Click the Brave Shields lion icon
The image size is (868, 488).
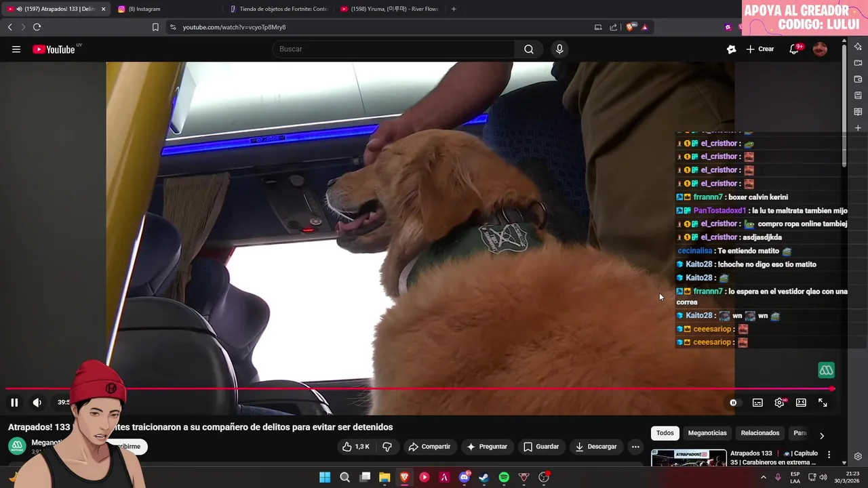click(x=631, y=27)
